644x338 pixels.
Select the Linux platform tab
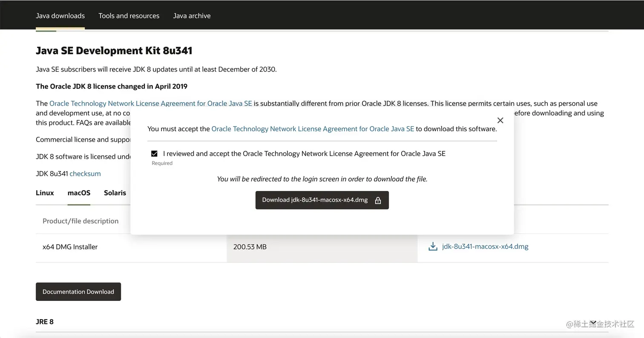tap(45, 193)
